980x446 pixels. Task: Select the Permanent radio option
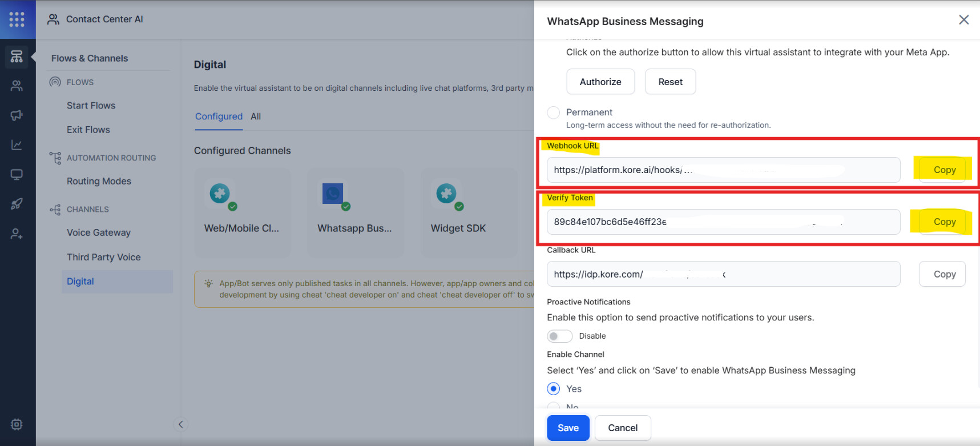(553, 112)
